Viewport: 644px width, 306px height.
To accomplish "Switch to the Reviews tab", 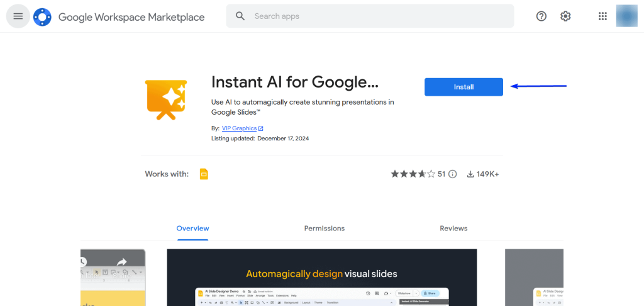I will tap(453, 229).
